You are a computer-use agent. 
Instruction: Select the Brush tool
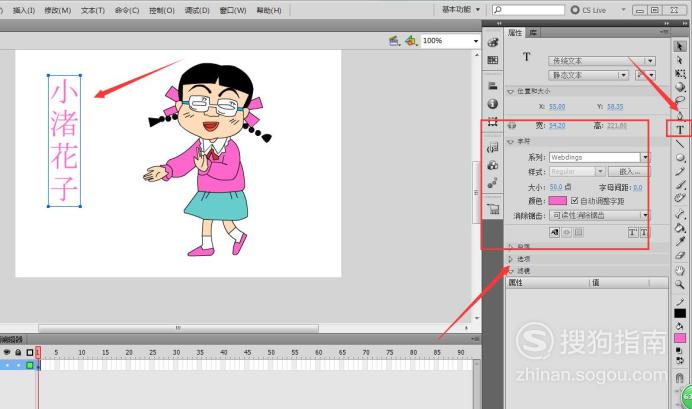tap(680, 185)
